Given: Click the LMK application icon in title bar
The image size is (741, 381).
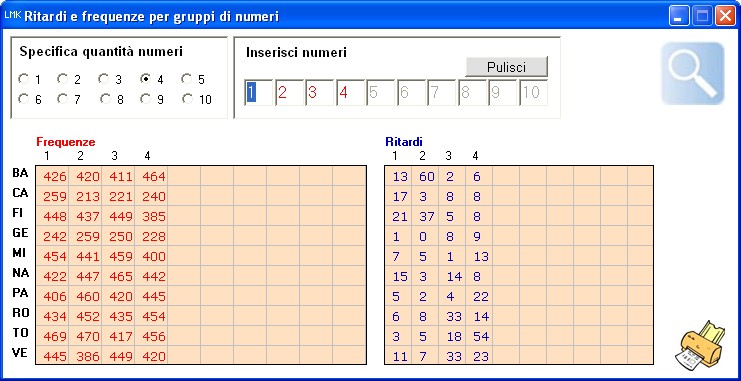Looking at the screenshot, I should coord(12,16).
